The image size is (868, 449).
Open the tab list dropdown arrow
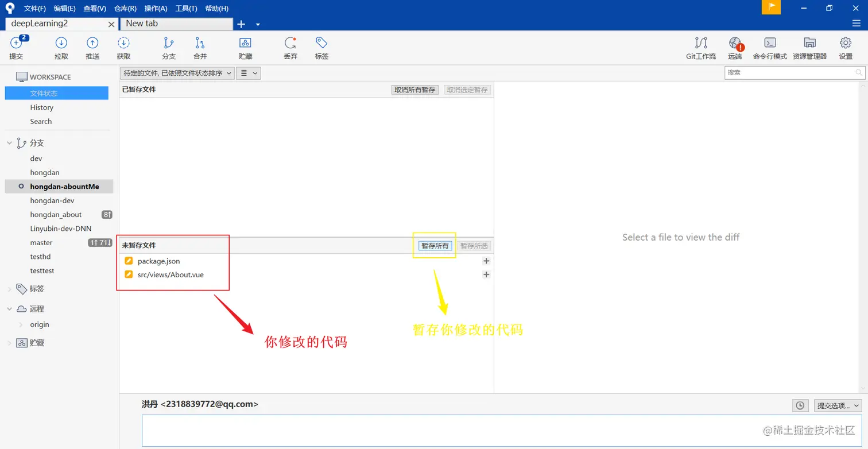[258, 24]
